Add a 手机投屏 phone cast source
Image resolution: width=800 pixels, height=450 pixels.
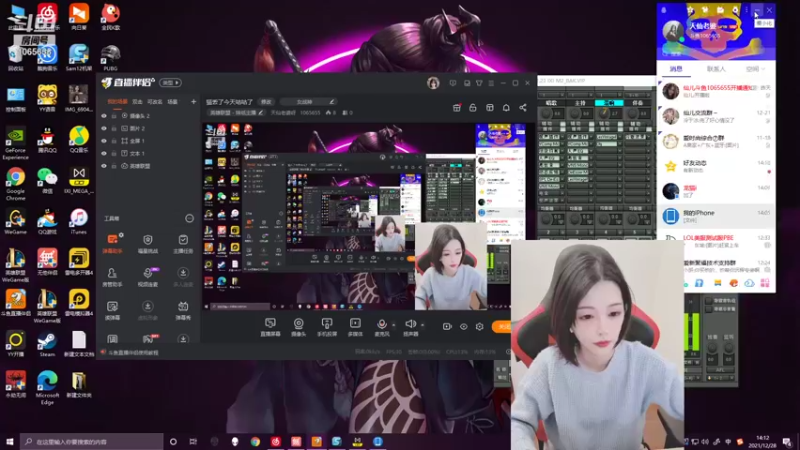click(327, 327)
